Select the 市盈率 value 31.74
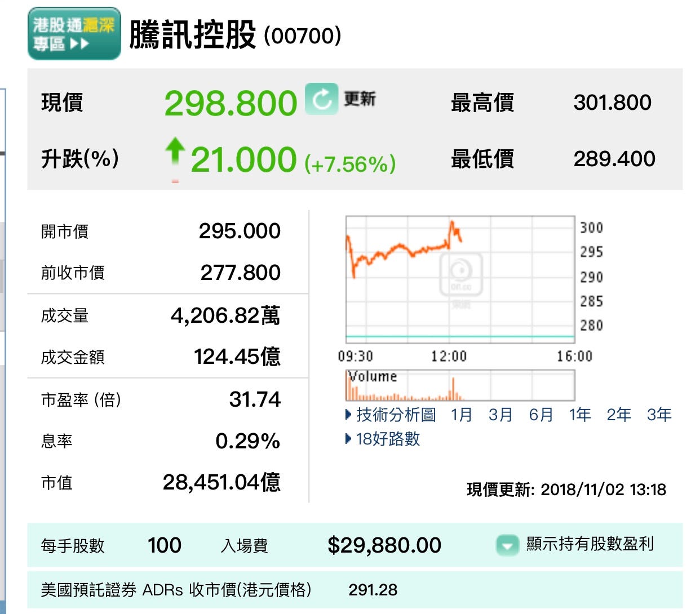 (x=255, y=399)
